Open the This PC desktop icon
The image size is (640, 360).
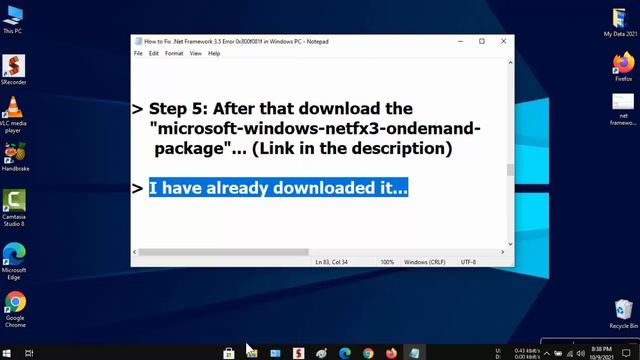tap(13, 20)
